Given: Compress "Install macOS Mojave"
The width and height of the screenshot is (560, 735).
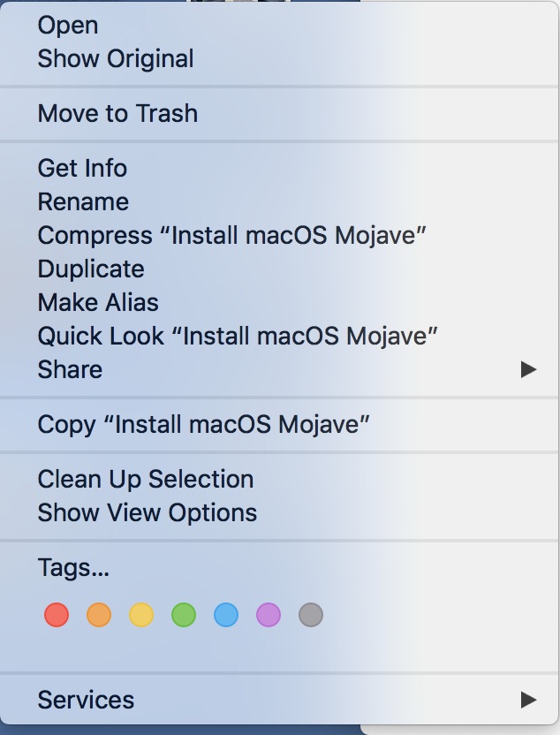Looking at the screenshot, I should pyautogui.click(x=232, y=235).
